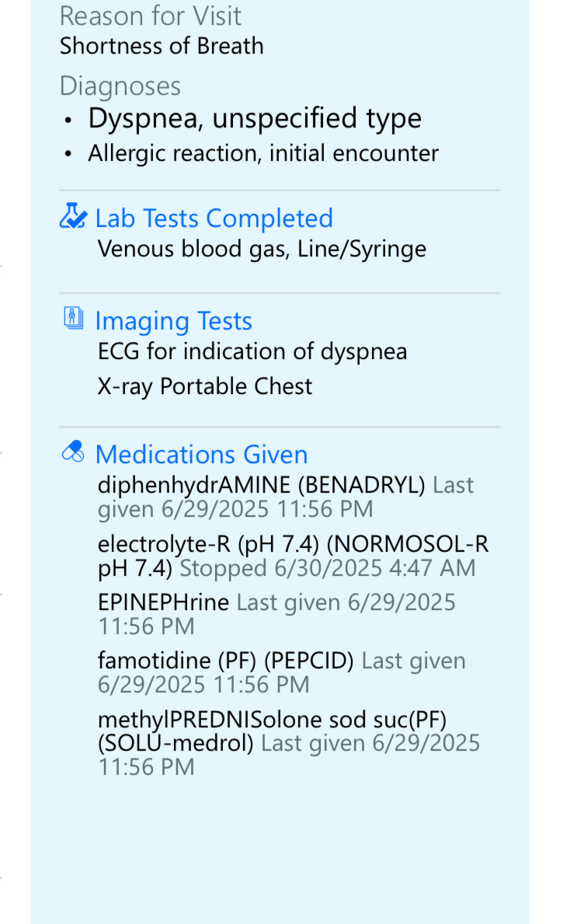Screen dimensions: 574x924
Task: Click the Imaging Tests document icon
Action: 73,319
